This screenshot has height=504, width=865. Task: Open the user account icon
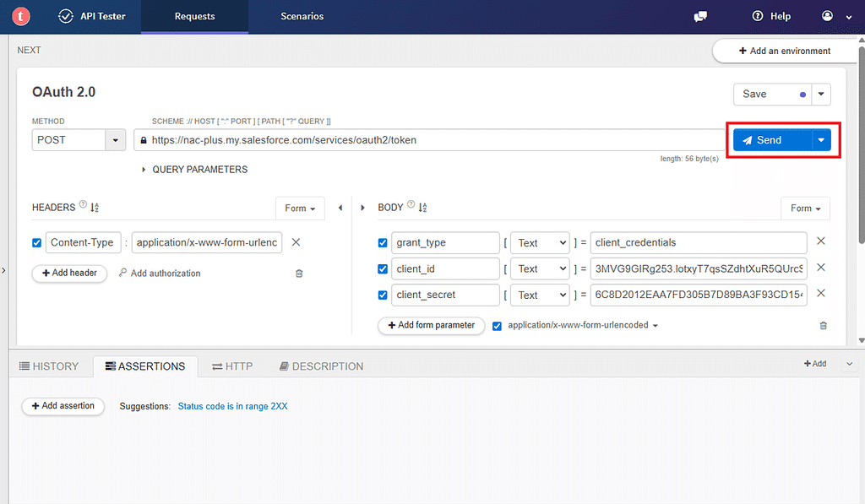[827, 16]
